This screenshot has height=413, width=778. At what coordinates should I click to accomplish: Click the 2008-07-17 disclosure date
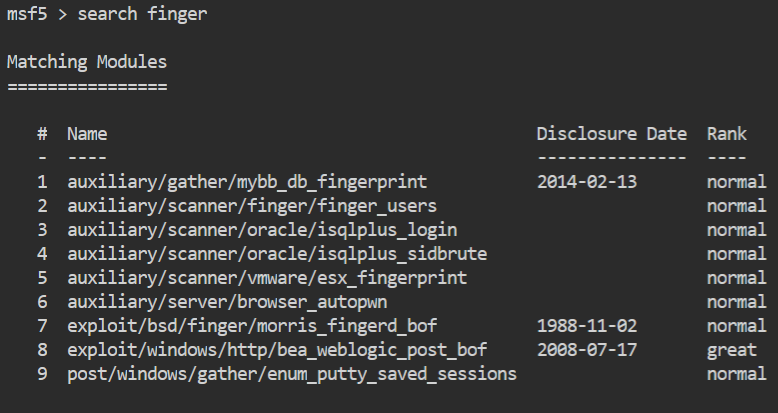(x=586, y=350)
